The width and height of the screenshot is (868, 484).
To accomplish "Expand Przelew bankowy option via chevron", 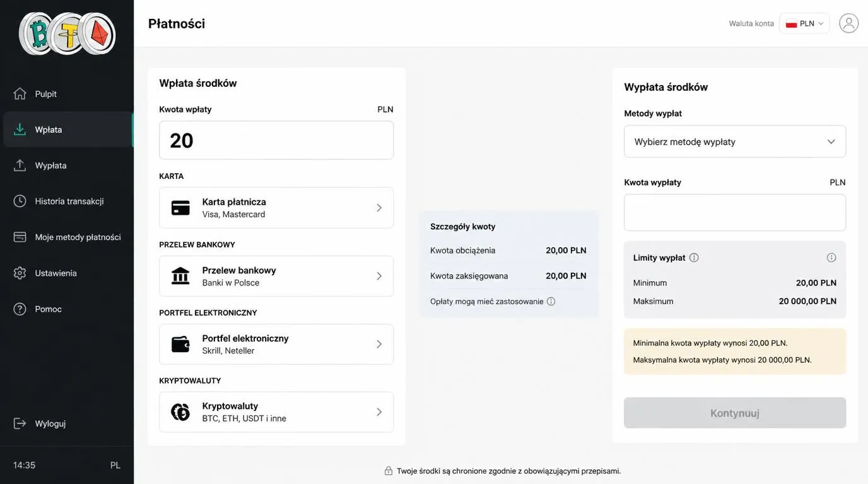I will [x=379, y=276].
